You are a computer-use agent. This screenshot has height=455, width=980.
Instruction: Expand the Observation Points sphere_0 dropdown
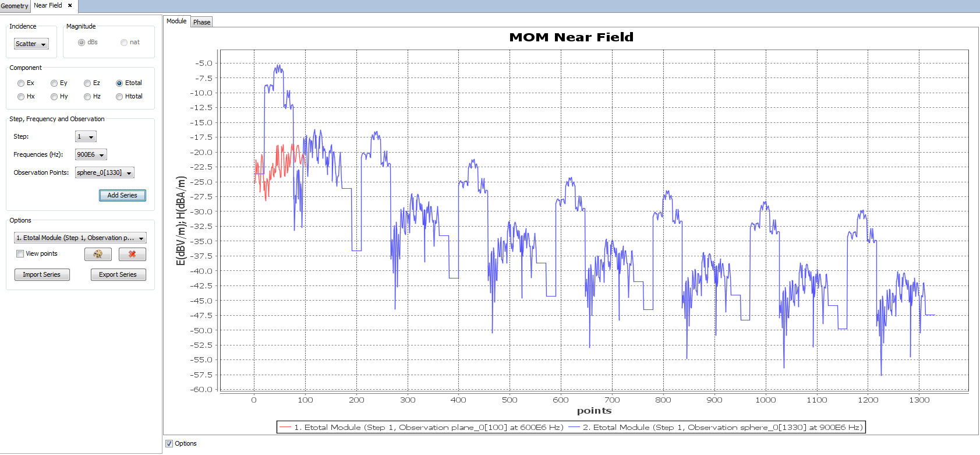coord(105,172)
